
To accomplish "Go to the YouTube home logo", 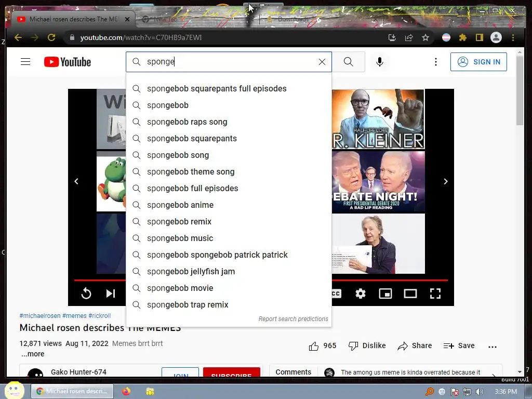I will click(x=68, y=62).
